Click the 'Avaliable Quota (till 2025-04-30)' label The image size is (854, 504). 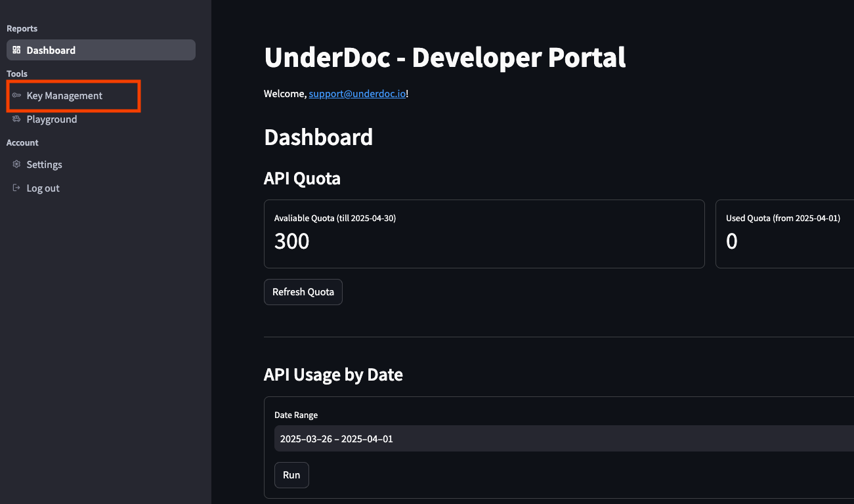pyautogui.click(x=335, y=218)
